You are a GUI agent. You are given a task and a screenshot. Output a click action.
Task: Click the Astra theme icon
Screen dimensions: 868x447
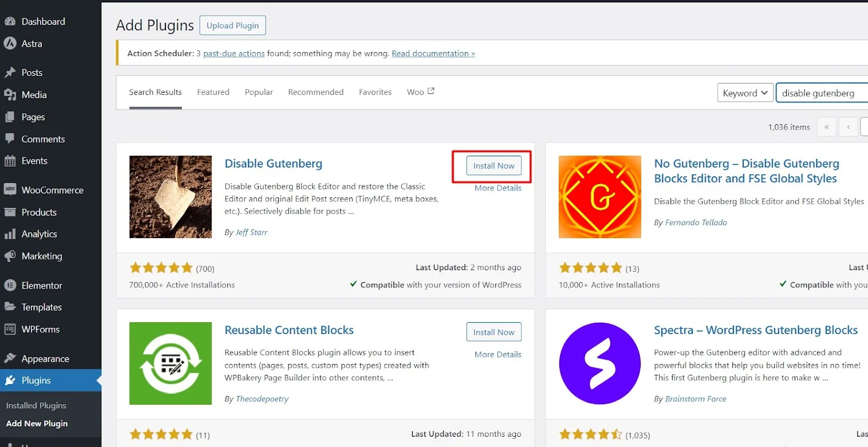[10, 43]
